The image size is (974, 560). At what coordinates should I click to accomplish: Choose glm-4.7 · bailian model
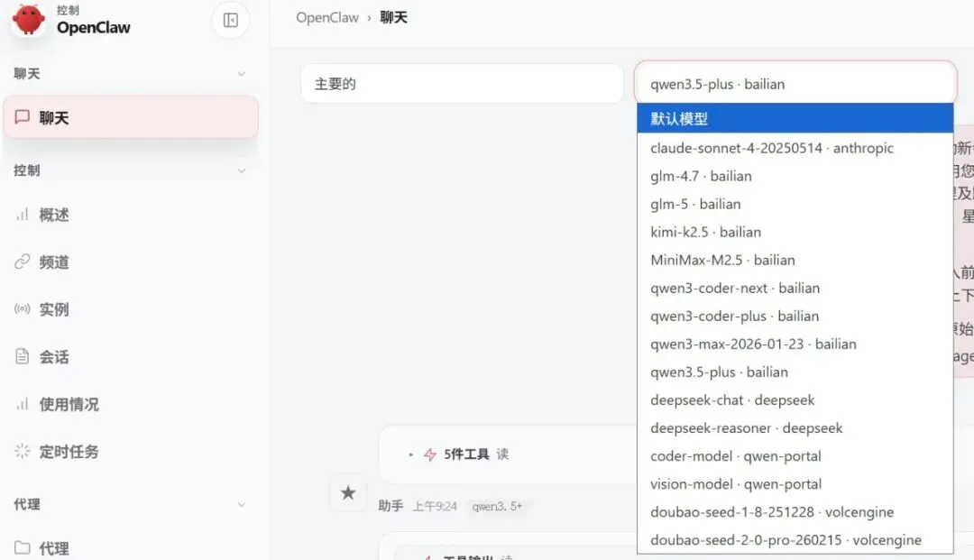(795, 176)
